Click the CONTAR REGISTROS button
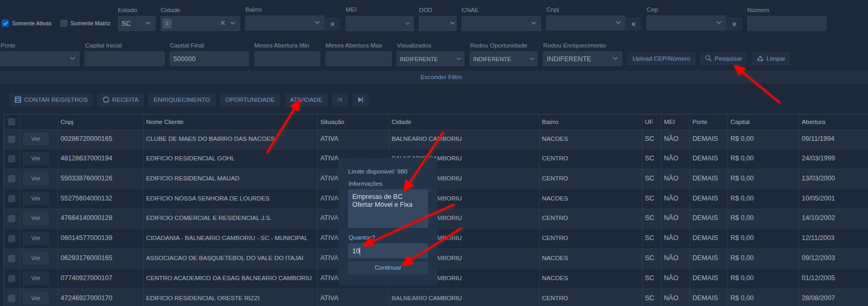This screenshot has height=306, width=868. (x=51, y=100)
